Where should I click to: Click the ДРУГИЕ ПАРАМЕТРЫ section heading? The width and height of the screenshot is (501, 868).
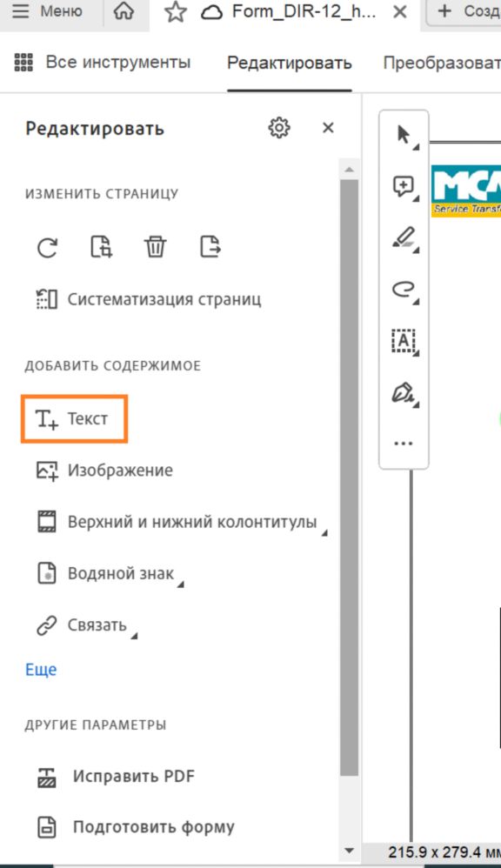click(x=95, y=725)
